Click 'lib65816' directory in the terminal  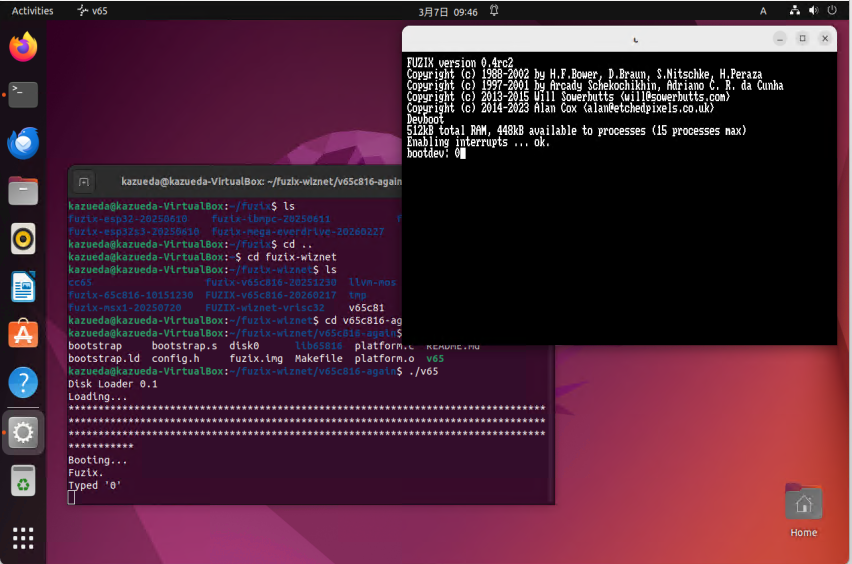point(319,346)
